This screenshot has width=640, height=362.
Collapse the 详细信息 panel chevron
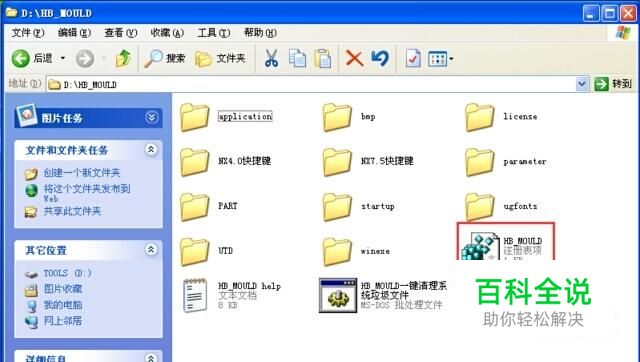(x=151, y=358)
